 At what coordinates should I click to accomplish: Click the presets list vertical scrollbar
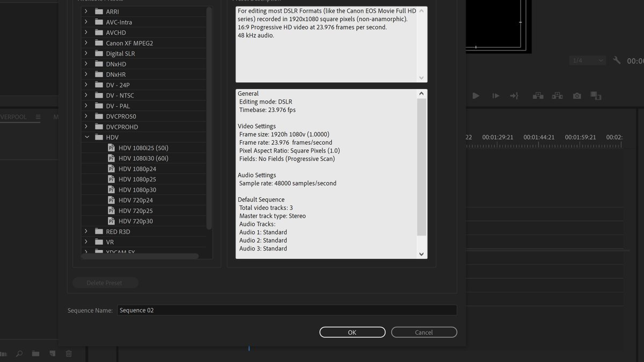(209, 118)
